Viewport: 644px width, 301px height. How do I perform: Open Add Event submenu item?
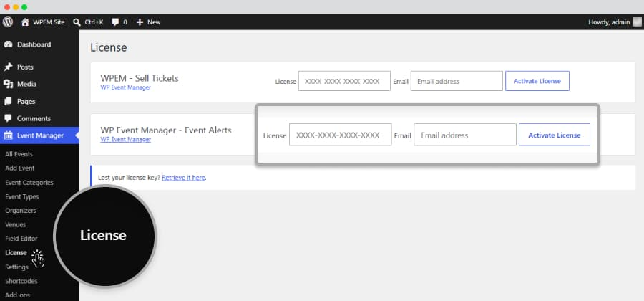[20, 168]
